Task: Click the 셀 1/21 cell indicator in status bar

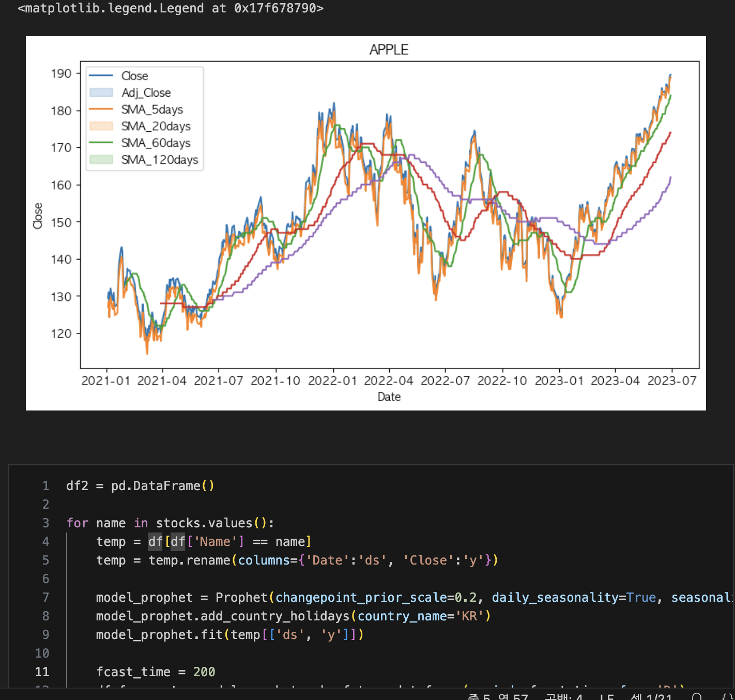Action: pyautogui.click(x=652, y=697)
